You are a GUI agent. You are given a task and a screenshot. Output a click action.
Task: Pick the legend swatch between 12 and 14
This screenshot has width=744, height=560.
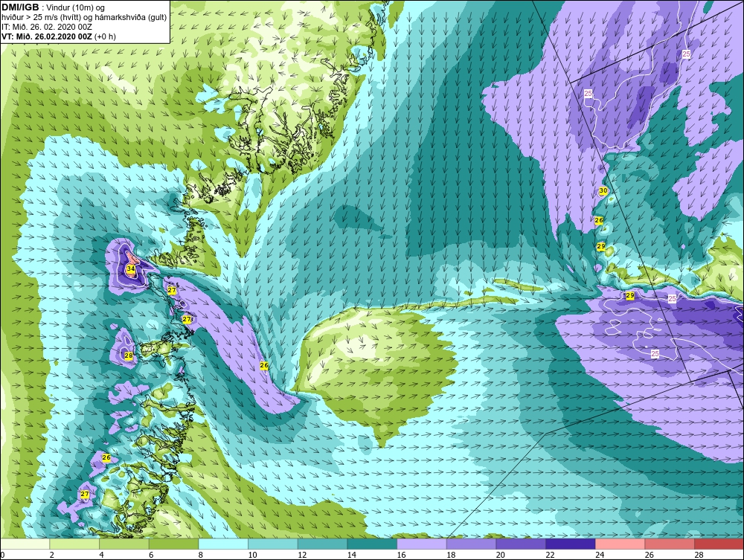pos(322,544)
